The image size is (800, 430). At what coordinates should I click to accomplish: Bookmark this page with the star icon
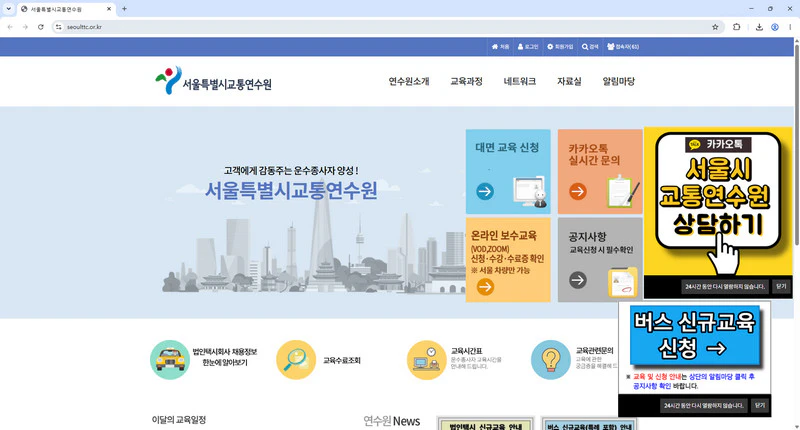click(715, 27)
